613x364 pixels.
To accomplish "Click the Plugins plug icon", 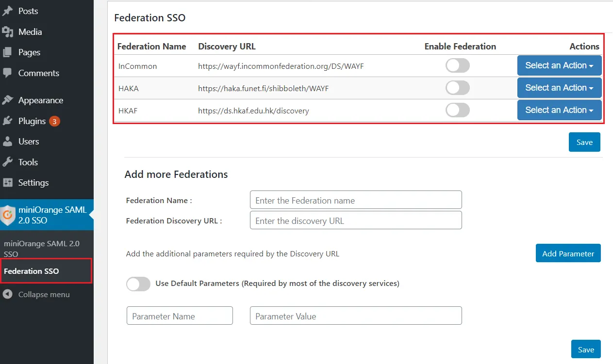I will pyautogui.click(x=7, y=121).
